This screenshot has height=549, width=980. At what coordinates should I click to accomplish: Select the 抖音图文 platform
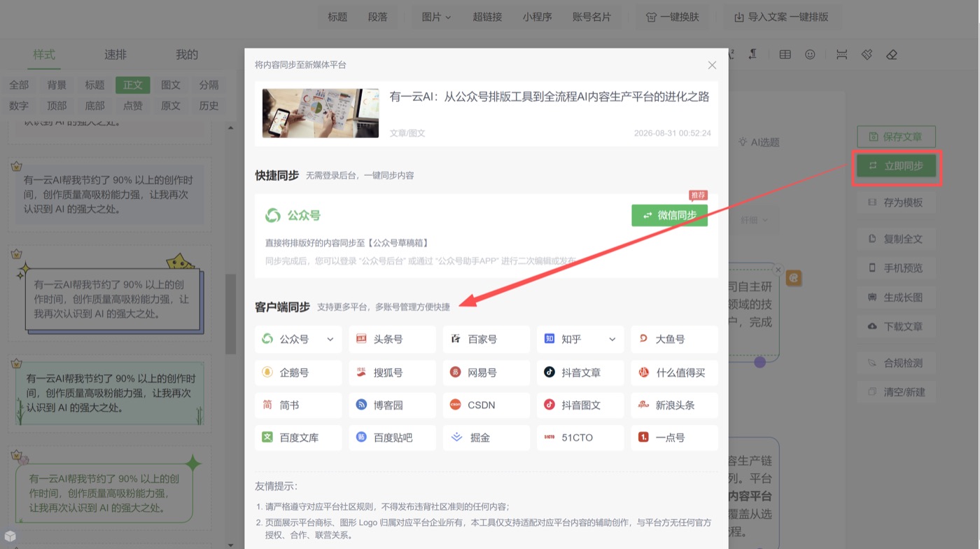[580, 405]
